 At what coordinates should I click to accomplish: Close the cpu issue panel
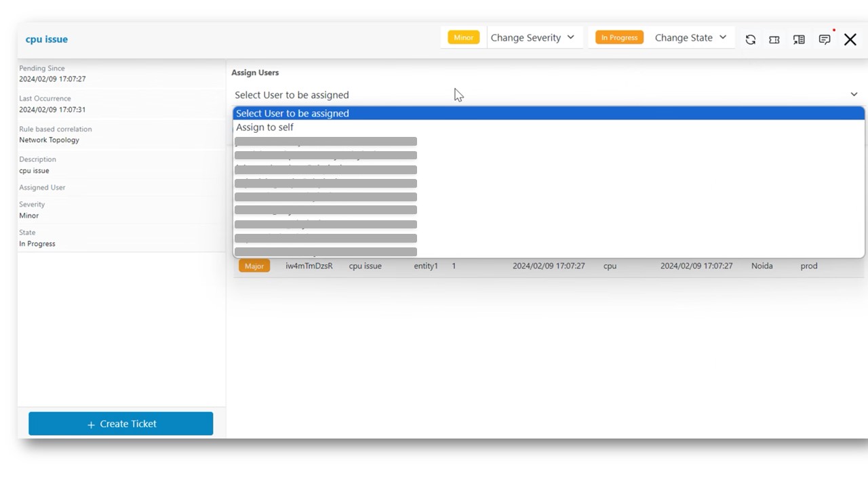(850, 39)
